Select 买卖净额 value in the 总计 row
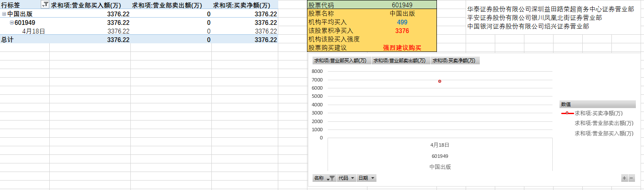644x190 pixels. coord(265,39)
